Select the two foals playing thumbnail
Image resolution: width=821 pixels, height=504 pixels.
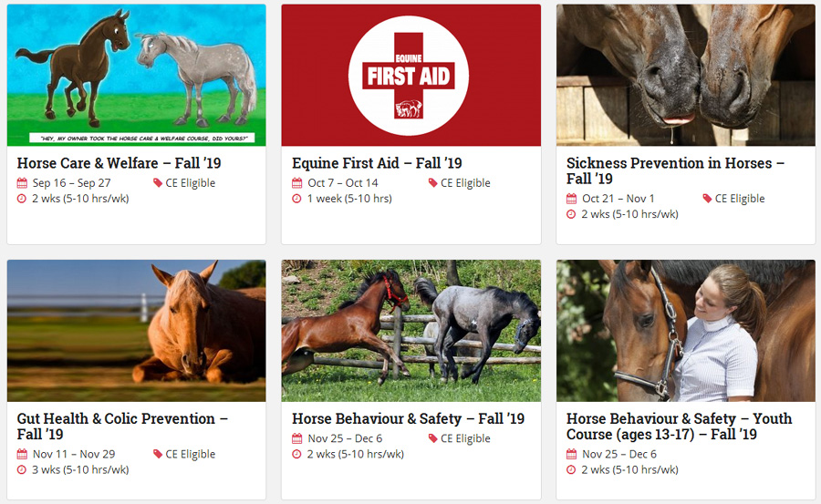click(x=411, y=331)
